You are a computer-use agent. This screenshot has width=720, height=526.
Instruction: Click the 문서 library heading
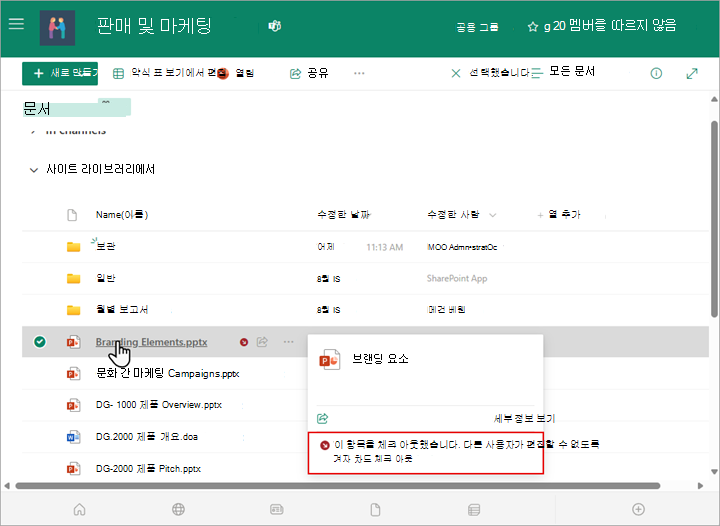[37, 109]
